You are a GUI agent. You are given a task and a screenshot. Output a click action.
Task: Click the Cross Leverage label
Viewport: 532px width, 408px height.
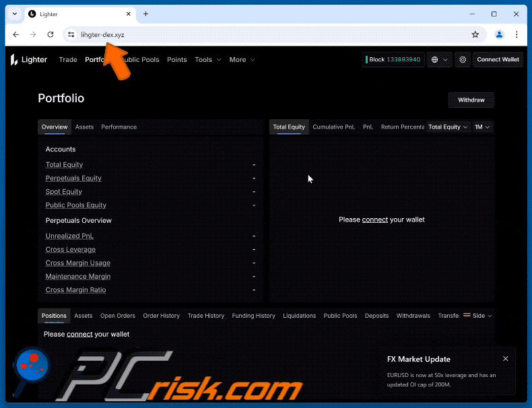(x=71, y=250)
